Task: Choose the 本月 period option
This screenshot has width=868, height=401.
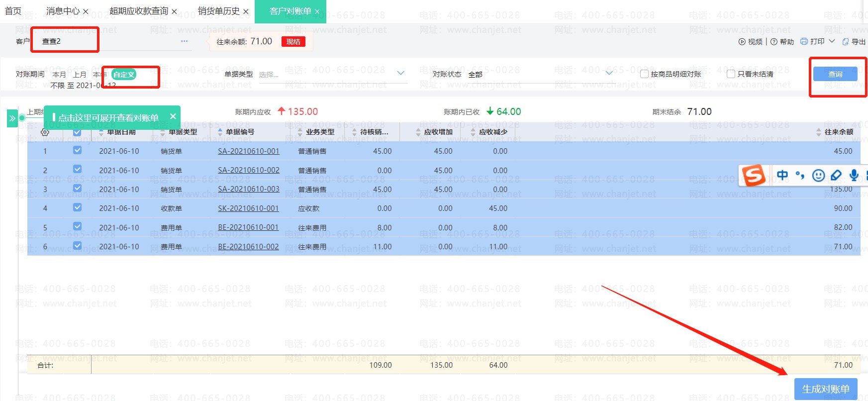Action: click(59, 75)
